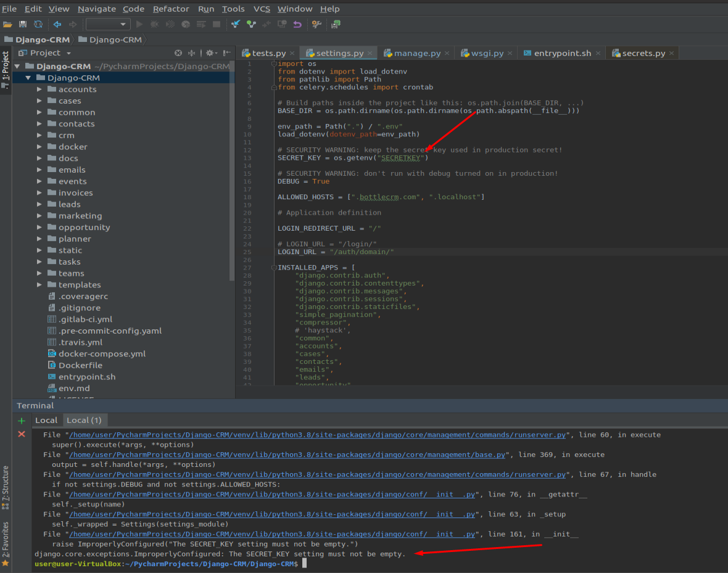
Task: Switch to the secrets.py editor tab
Action: tap(643, 54)
